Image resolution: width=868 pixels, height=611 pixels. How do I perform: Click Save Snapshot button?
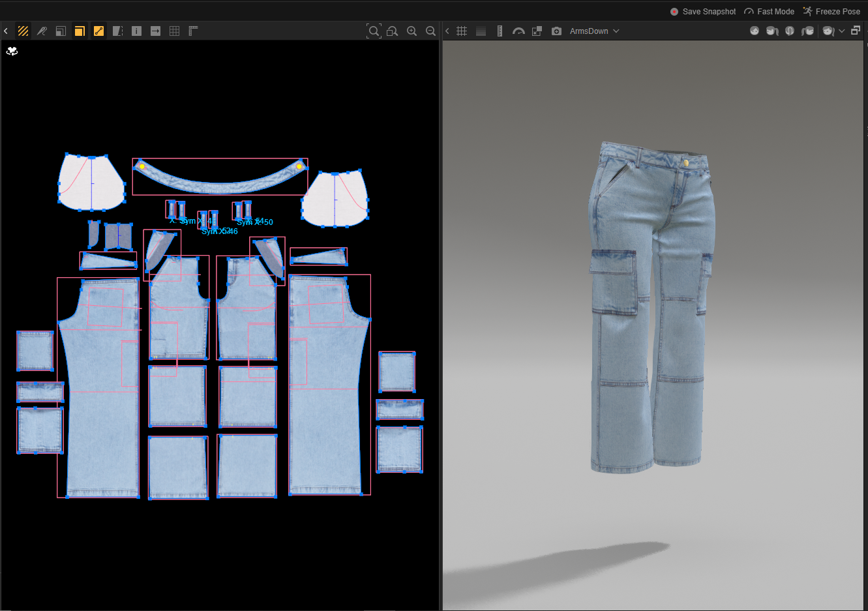(x=703, y=11)
